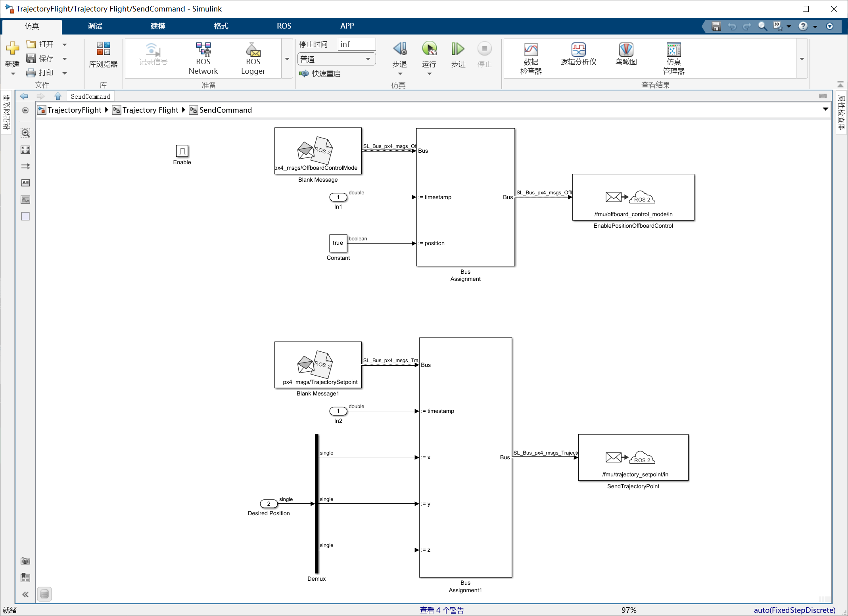Open the Data Inspector (数据检查器)
Viewport: 848px width, 616px height.
click(x=531, y=59)
